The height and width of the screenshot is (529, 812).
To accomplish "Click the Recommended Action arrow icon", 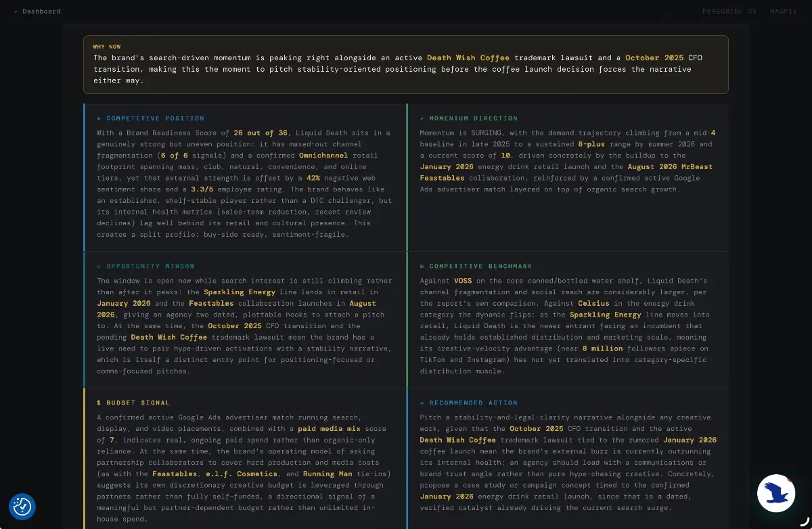I will click(x=422, y=403).
